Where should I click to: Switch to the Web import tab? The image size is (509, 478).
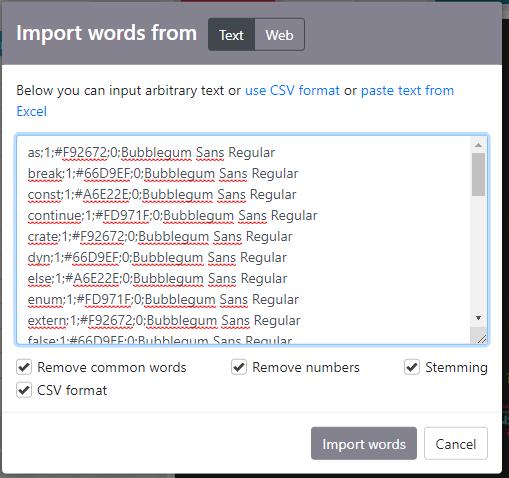point(279,35)
